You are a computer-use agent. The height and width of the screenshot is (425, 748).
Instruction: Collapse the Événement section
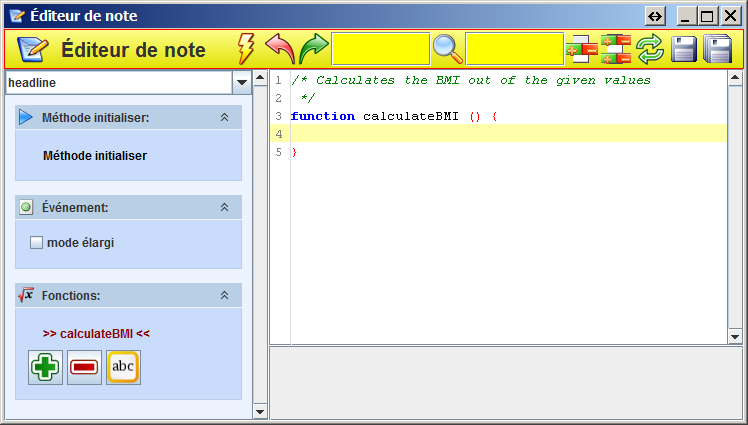point(225,208)
